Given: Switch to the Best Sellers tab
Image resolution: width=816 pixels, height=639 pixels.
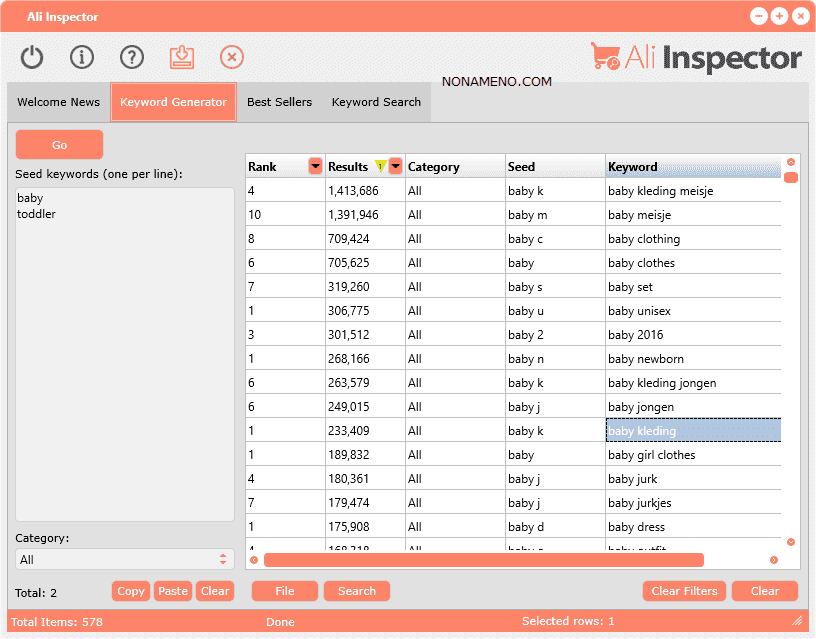Looking at the screenshot, I should 279,102.
